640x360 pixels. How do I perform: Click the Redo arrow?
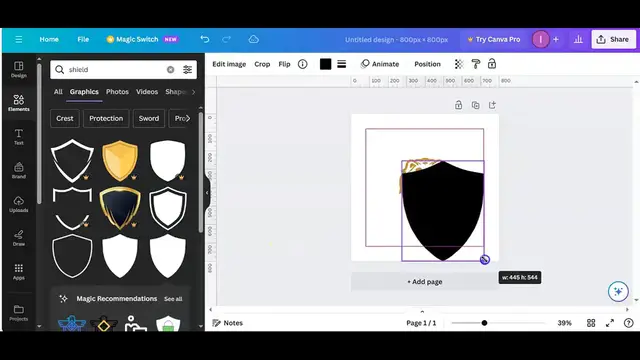pos(227,39)
